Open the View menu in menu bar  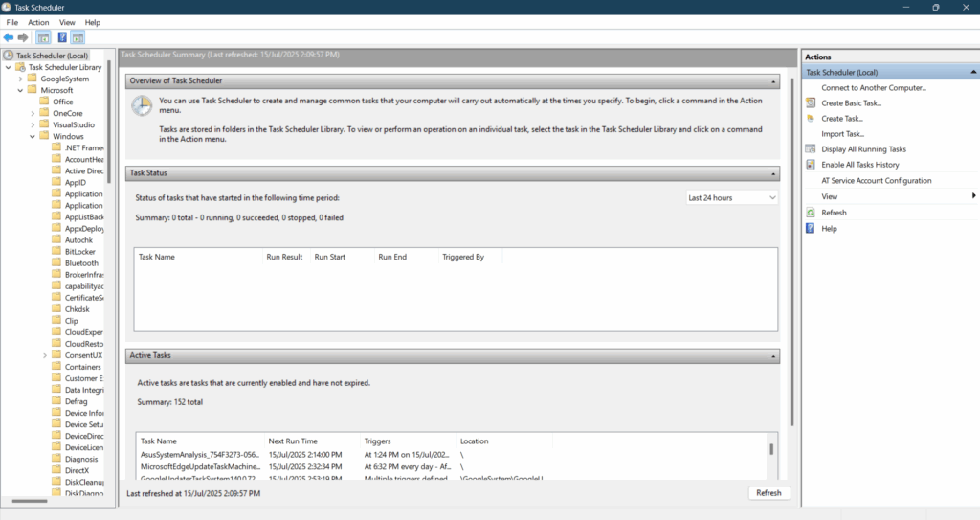pos(67,22)
